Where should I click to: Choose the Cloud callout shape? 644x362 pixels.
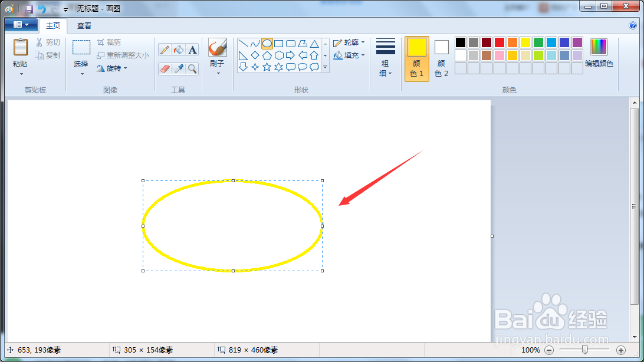point(314,67)
